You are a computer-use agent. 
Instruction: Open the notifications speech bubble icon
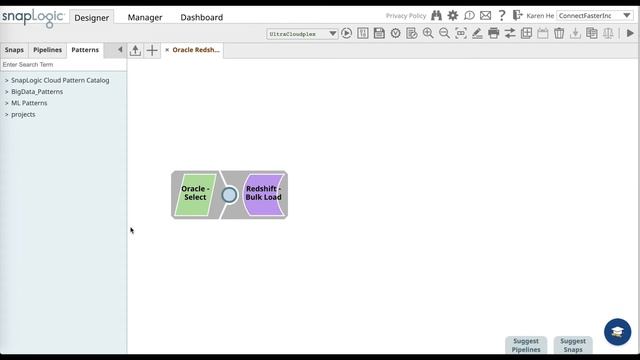point(469,16)
